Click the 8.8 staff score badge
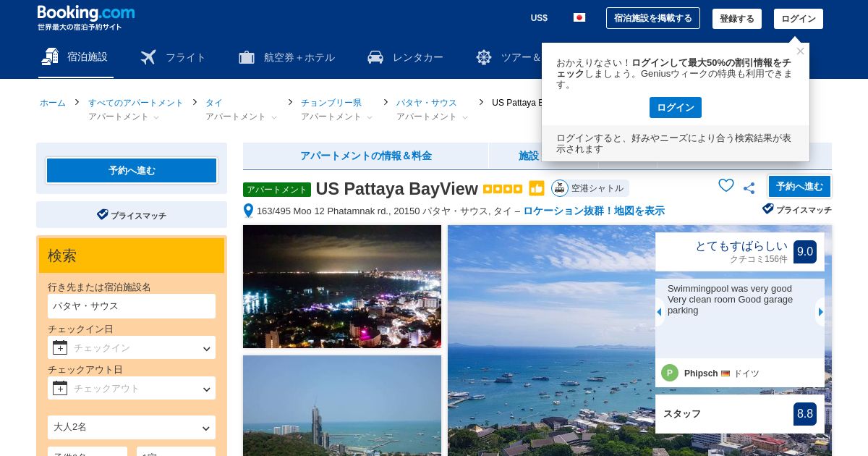The width and height of the screenshot is (868, 456). [x=805, y=414]
